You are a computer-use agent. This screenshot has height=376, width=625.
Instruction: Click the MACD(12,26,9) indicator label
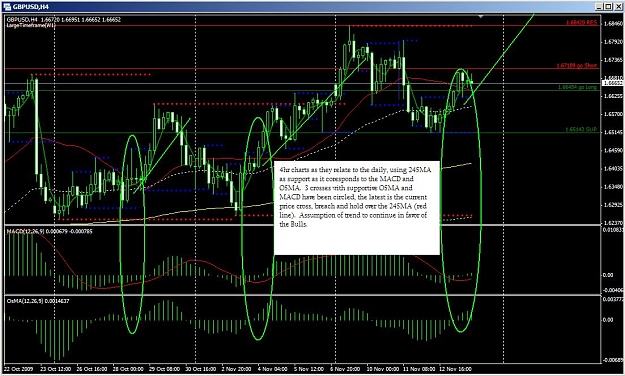[49, 231]
